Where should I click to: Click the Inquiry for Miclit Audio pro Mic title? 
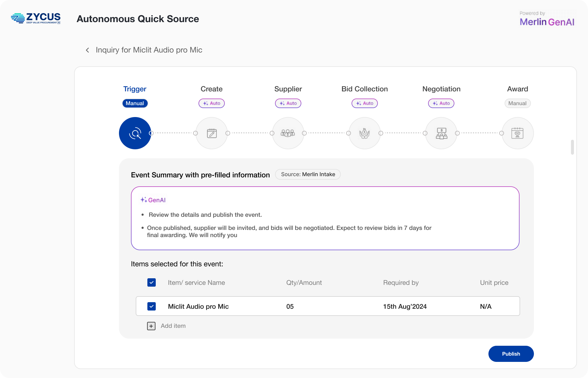149,50
